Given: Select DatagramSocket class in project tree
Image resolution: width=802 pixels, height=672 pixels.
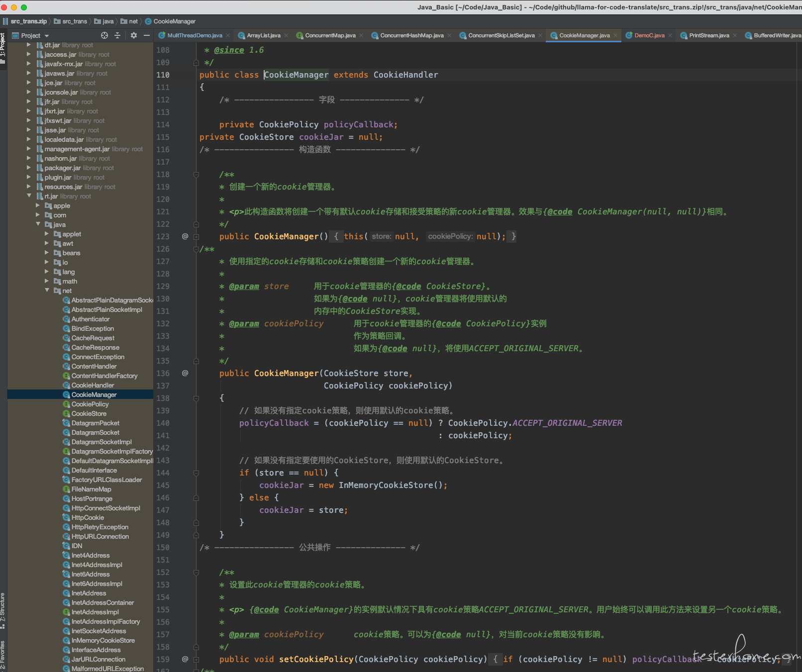Looking at the screenshot, I should (96, 432).
